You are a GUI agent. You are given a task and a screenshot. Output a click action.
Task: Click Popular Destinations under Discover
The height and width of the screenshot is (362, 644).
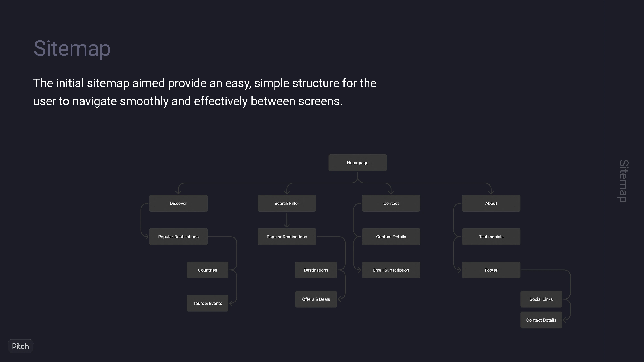(x=178, y=237)
